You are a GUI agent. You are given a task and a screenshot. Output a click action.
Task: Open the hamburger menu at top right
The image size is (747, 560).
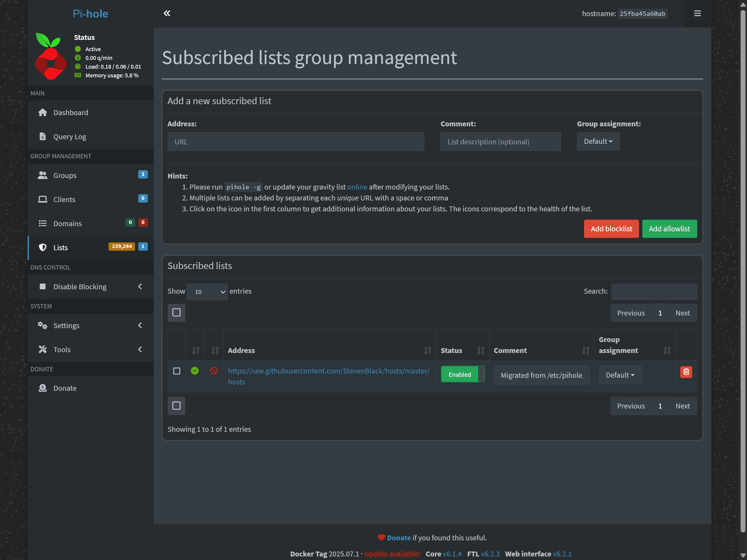697,13
